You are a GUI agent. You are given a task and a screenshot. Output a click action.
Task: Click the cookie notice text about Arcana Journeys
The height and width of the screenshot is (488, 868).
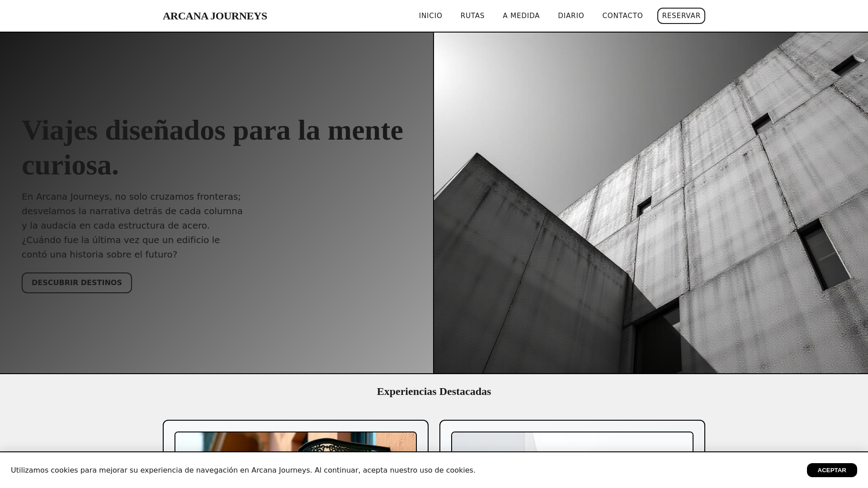243,470
